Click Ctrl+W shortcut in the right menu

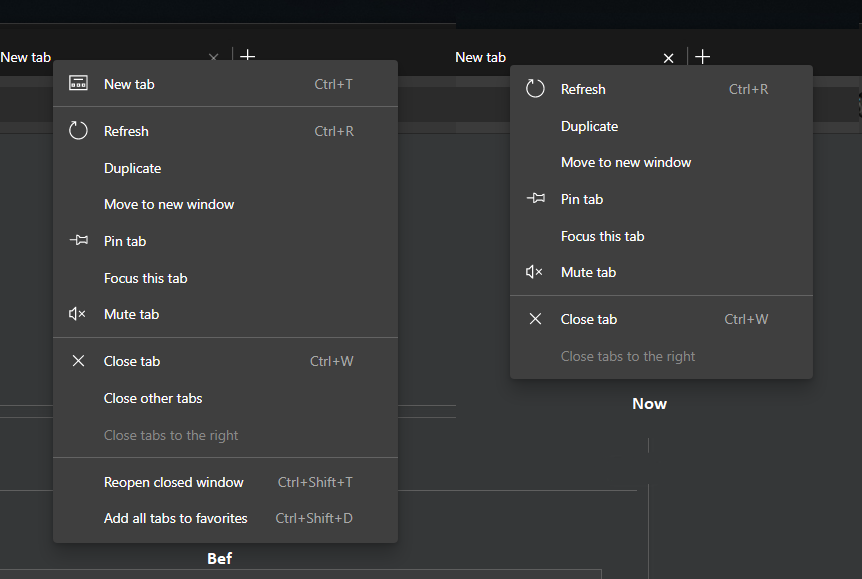coord(746,319)
